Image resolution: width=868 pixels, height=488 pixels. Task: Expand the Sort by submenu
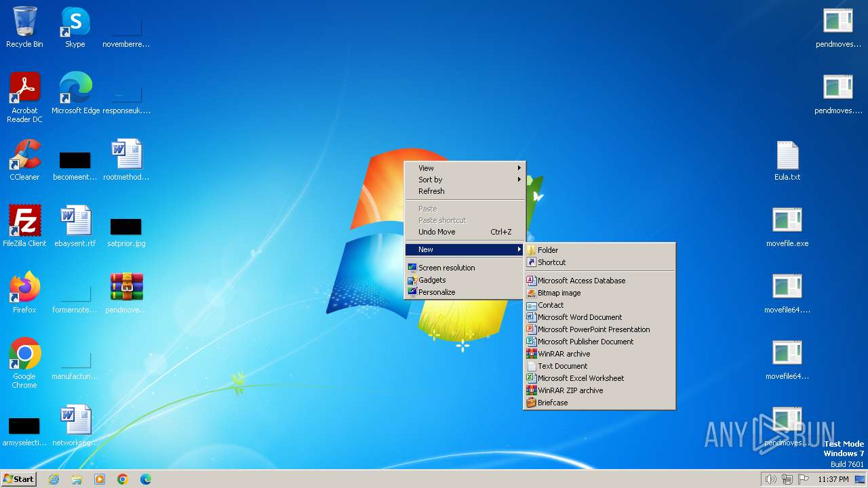point(465,180)
